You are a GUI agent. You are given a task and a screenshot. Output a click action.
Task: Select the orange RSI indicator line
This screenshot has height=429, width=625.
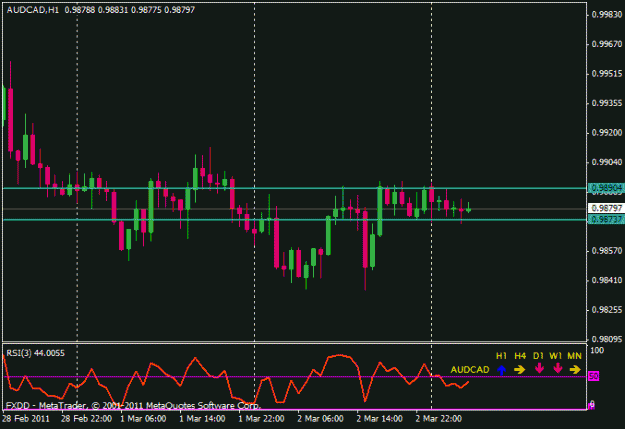coord(340,355)
